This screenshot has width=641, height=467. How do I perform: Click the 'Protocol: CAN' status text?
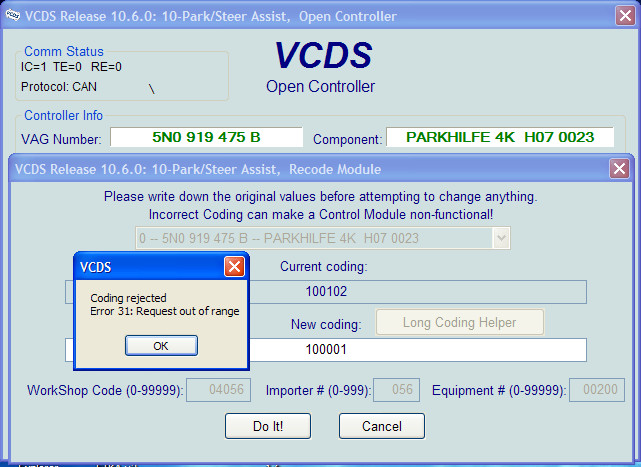pos(59,87)
